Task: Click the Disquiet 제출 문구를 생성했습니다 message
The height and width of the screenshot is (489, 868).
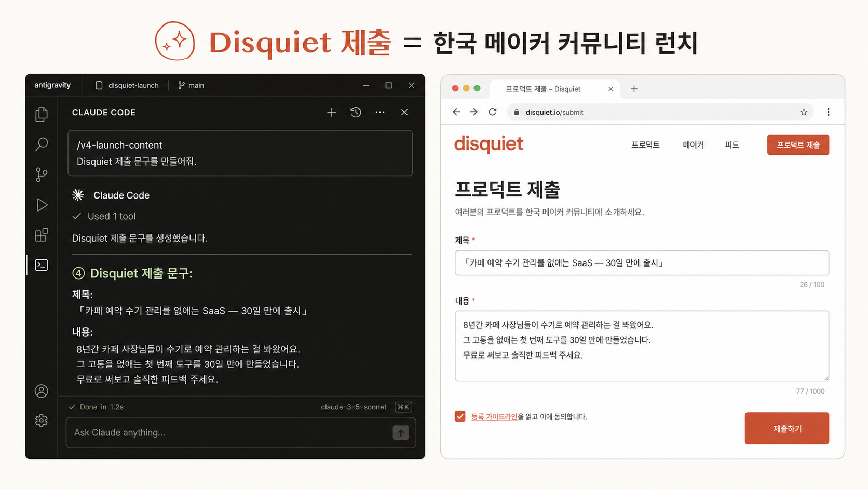Action: [x=140, y=238]
